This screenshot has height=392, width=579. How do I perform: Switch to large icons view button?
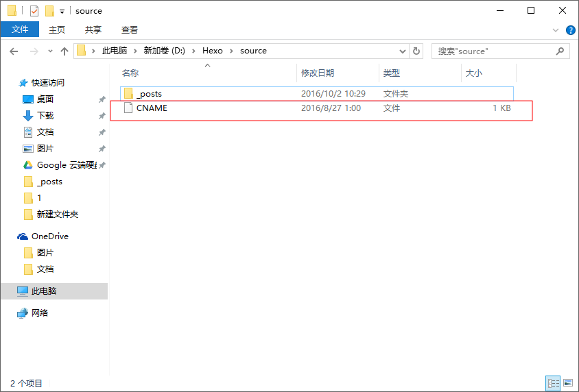[568, 383]
